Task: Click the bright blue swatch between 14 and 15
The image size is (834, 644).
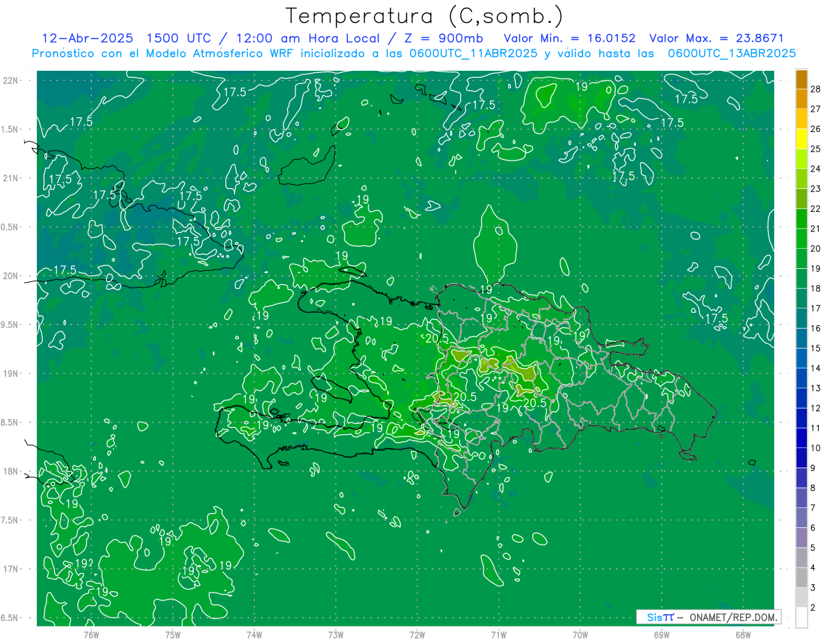Action: tap(801, 358)
